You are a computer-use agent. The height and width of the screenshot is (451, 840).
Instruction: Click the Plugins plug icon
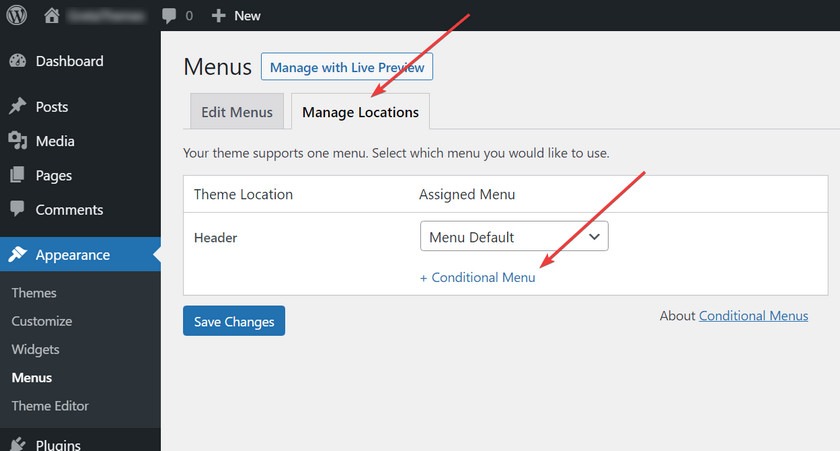[18, 444]
